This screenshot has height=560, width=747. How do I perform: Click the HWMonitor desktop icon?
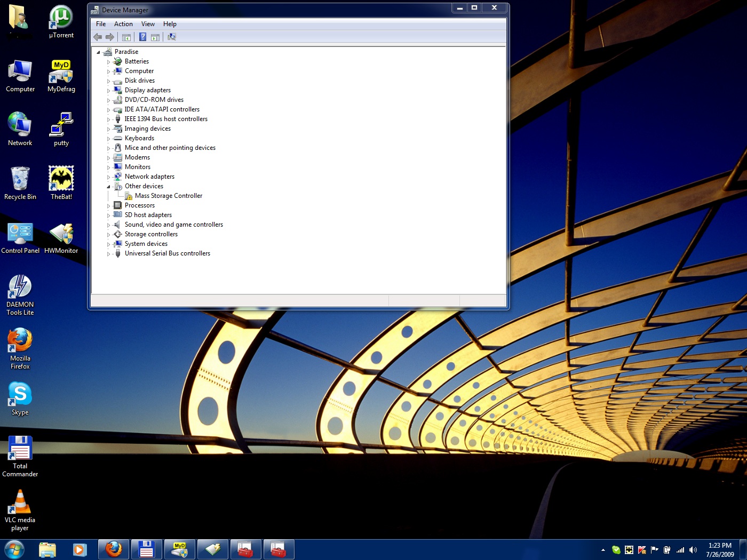pyautogui.click(x=61, y=237)
